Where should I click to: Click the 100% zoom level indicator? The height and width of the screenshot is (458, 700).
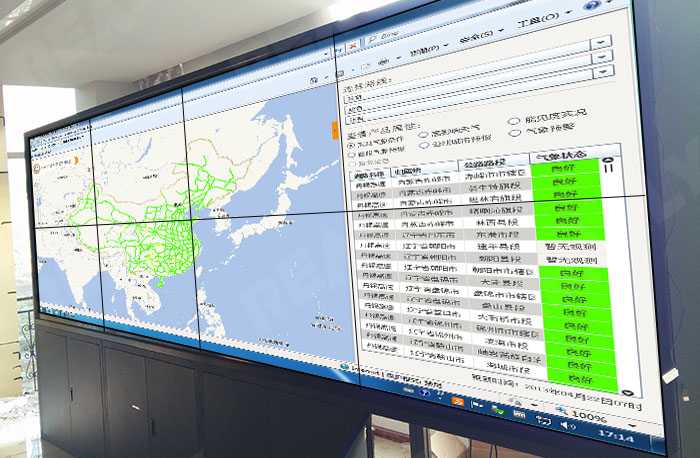590,417
